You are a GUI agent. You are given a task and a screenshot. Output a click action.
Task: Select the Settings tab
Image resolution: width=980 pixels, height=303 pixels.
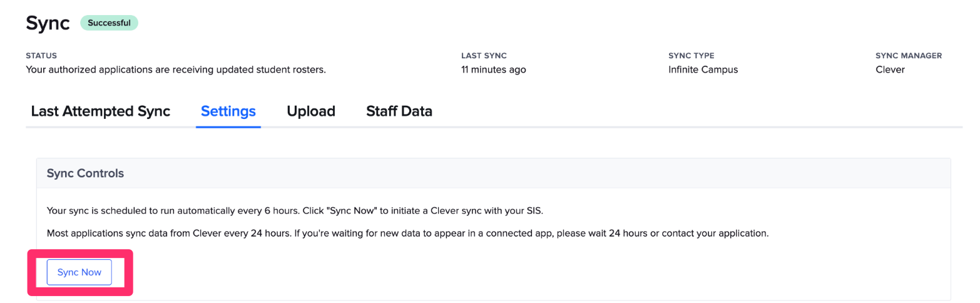click(x=228, y=111)
